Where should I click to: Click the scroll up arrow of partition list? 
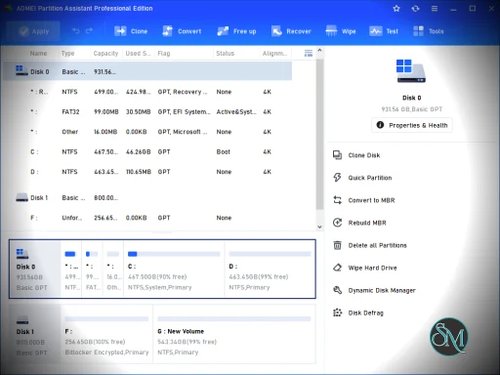point(319,50)
